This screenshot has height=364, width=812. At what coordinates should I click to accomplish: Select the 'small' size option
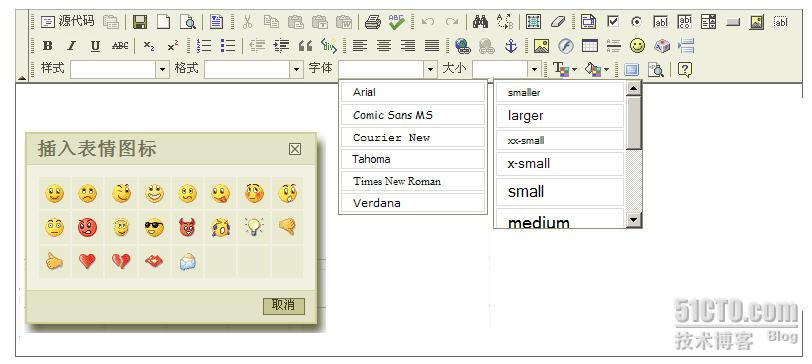pos(560,192)
